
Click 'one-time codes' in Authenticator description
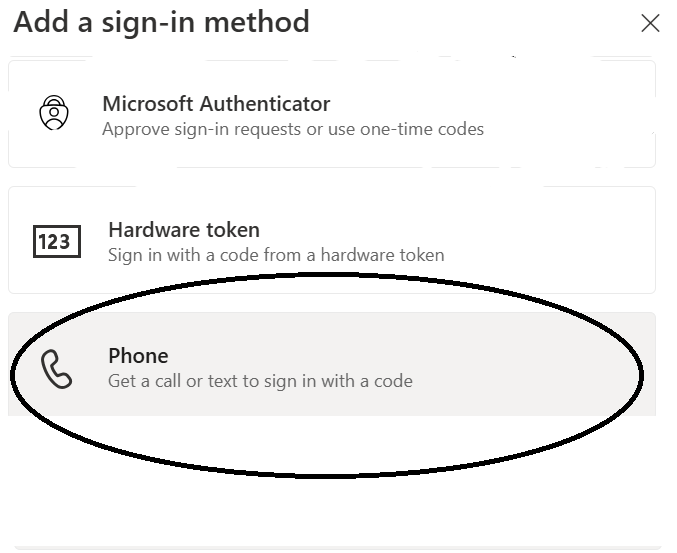tap(422, 129)
